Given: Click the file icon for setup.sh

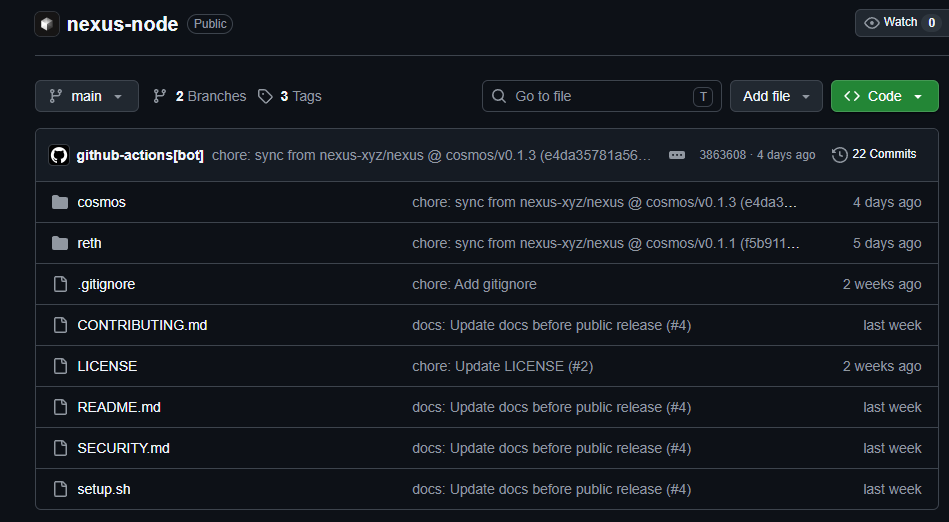Looking at the screenshot, I should tap(61, 489).
